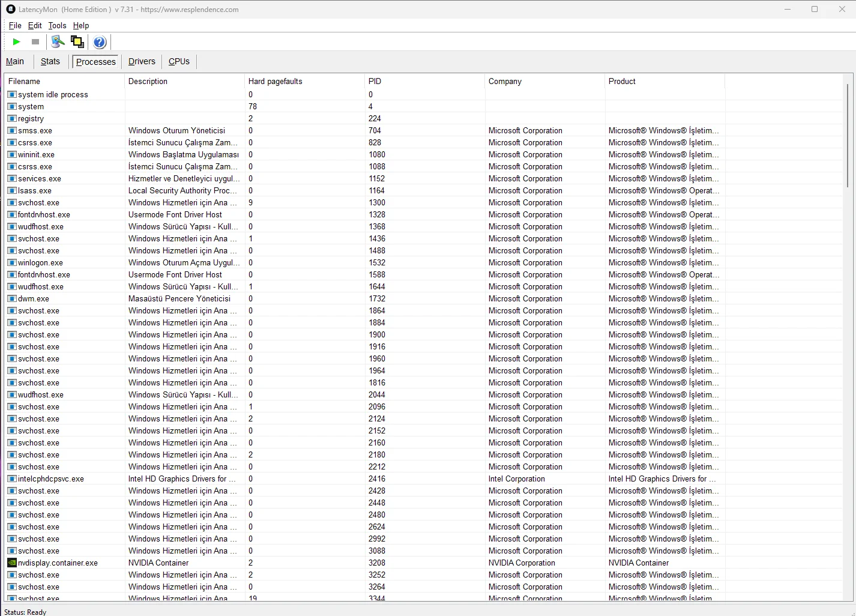Sort by the Description column header
This screenshot has width=856, height=616.
click(185, 81)
